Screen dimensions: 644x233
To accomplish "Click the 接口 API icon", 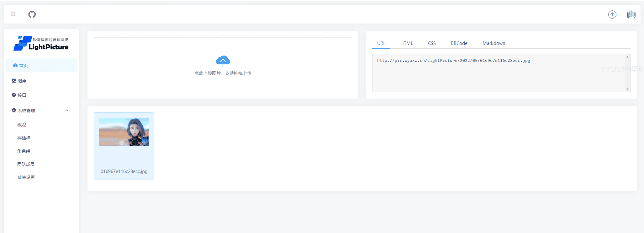I will click(14, 95).
